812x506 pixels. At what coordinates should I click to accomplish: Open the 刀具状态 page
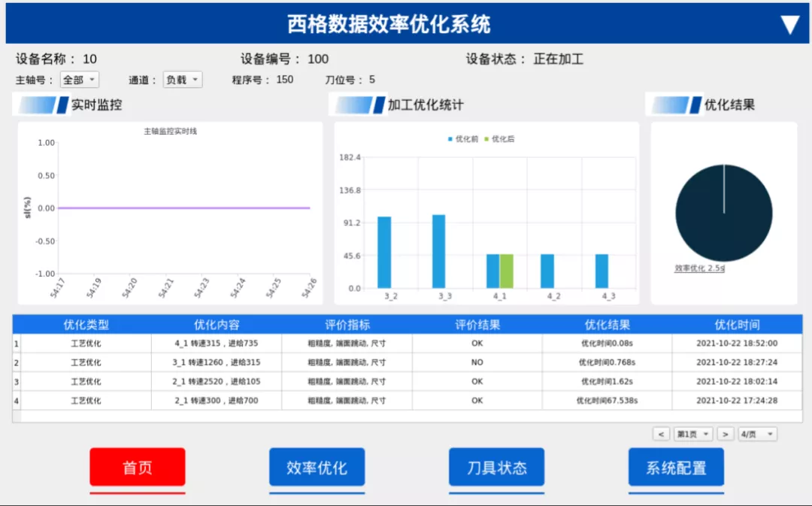[x=497, y=468]
